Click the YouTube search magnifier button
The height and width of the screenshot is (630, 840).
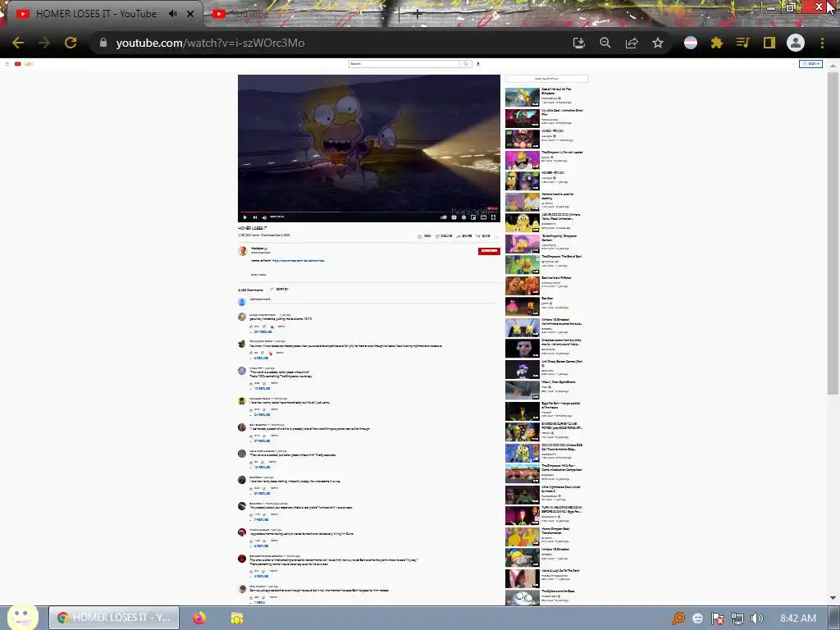click(466, 64)
